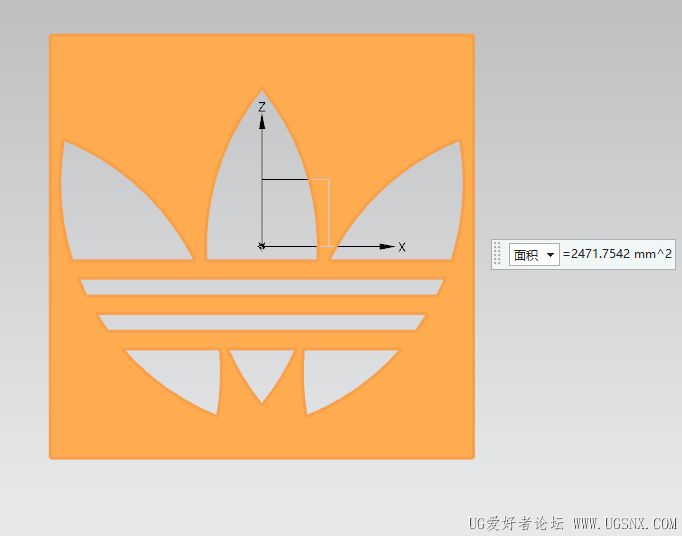682x536 pixels.
Task: Open the 面积 measurement type dropdown
Action: pos(534,255)
